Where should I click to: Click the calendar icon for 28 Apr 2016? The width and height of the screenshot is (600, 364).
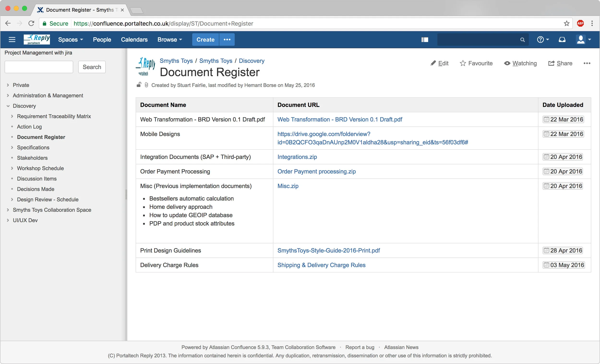point(546,250)
